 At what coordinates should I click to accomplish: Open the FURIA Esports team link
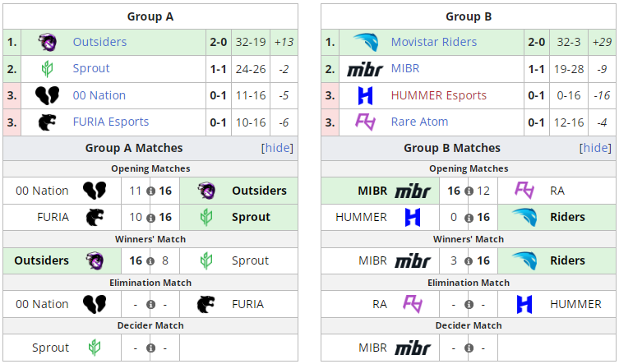[x=110, y=122]
